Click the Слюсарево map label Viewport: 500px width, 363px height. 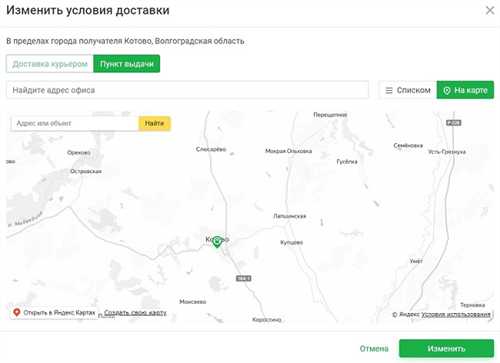(211, 149)
